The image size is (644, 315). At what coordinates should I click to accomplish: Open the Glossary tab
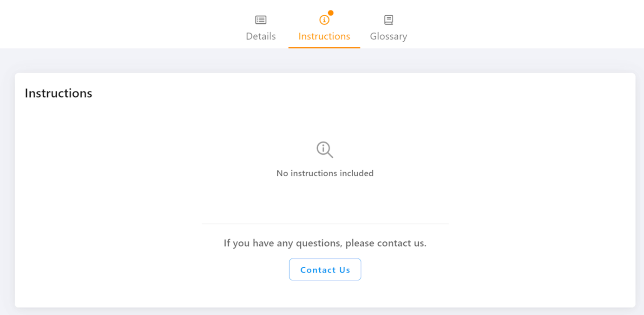(388, 36)
